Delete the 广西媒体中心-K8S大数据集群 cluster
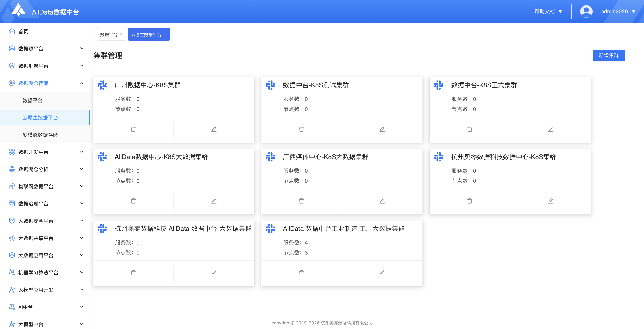Screen dimensions: 644x329 (301, 201)
